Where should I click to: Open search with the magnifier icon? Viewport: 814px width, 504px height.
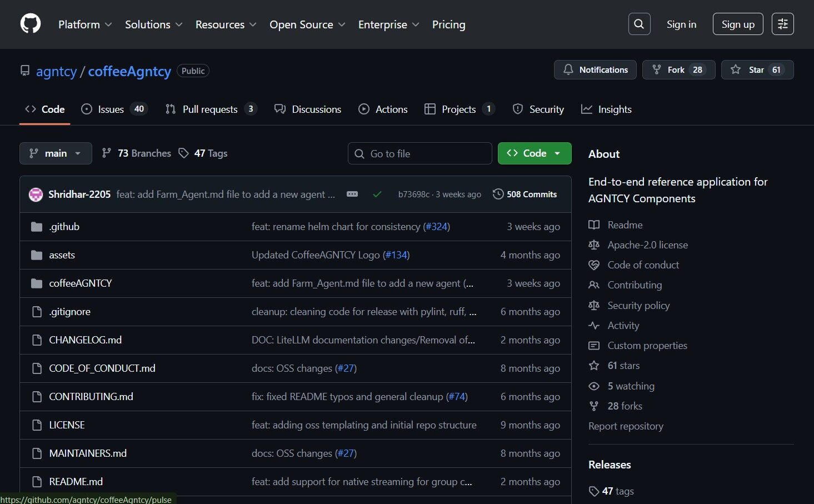(639, 24)
